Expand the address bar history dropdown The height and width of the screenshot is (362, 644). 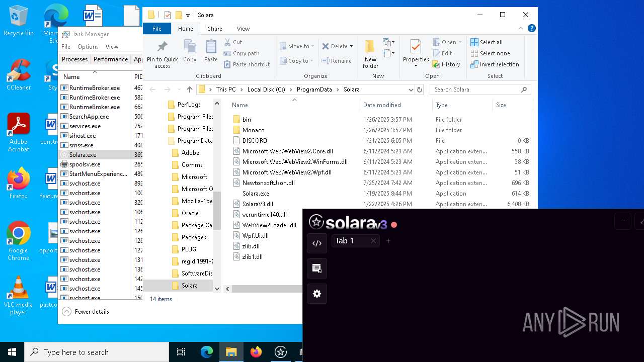[x=411, y=89]
